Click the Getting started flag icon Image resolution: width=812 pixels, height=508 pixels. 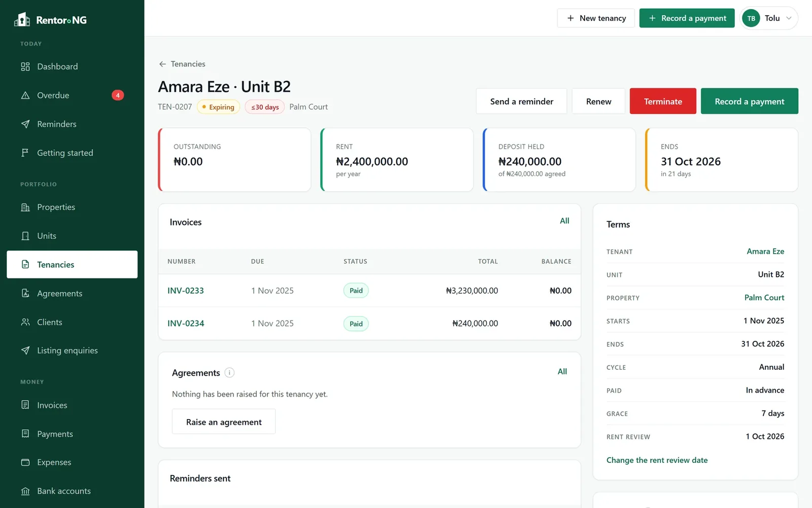[x=25, y=153]
